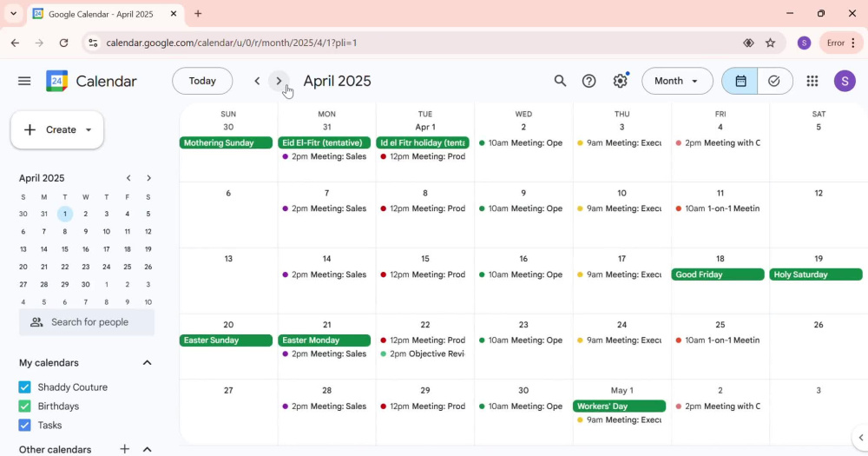Show previous month in mini calendar
Image resolution: width=868 pixels, height=456 pixels.
pyautogui.click(x=128, y=178)
